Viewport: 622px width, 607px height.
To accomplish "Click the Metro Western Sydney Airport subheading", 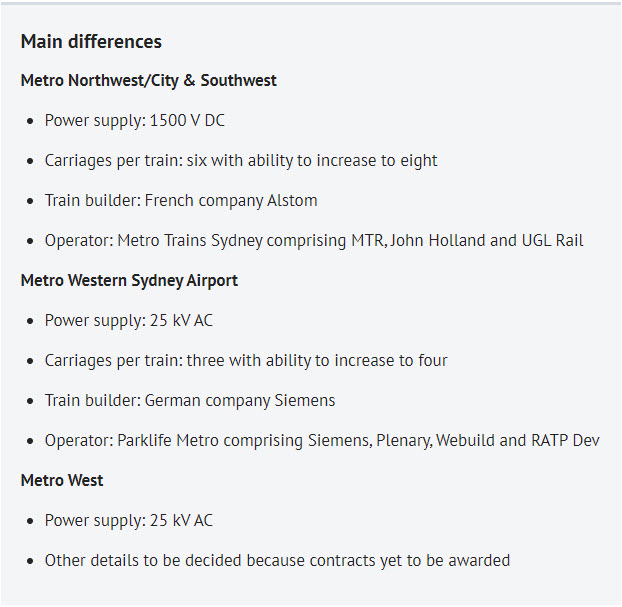I will pos(129,280).
